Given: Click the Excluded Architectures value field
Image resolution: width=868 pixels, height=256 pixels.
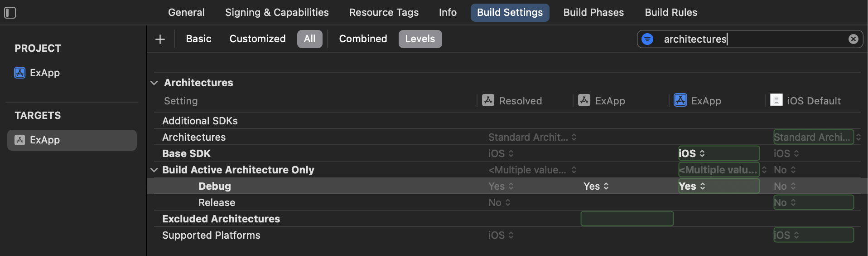Looking at the screenshot, I should click(627, 219).
